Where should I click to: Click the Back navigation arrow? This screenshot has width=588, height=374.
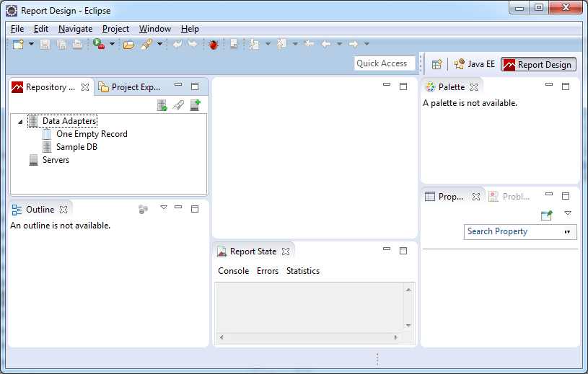[x=326, y=44]
